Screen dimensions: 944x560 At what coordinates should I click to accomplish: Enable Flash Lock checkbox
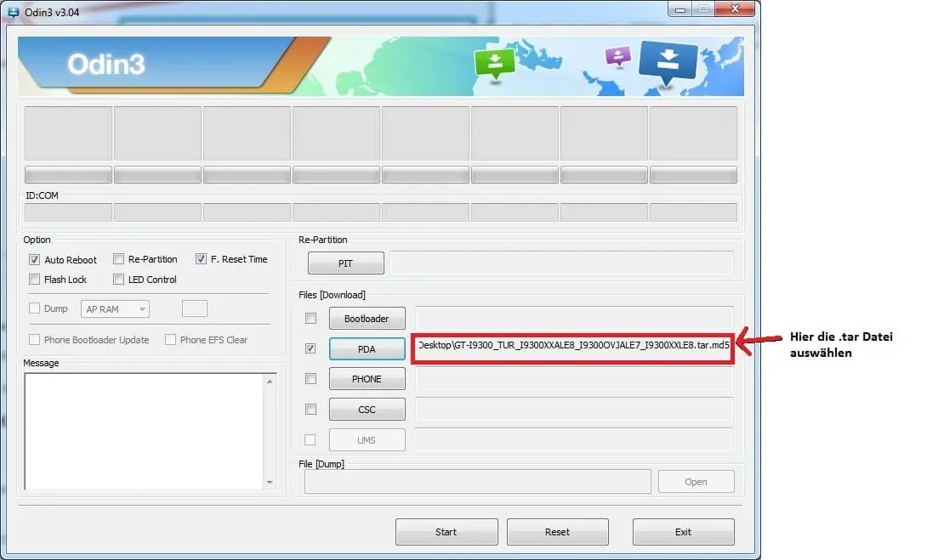34,280
